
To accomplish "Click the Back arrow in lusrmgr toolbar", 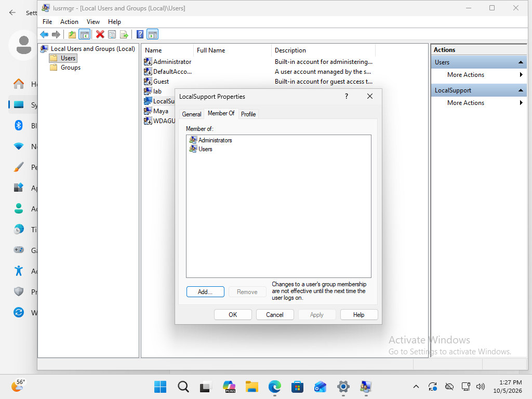I will tap(44, 34).
